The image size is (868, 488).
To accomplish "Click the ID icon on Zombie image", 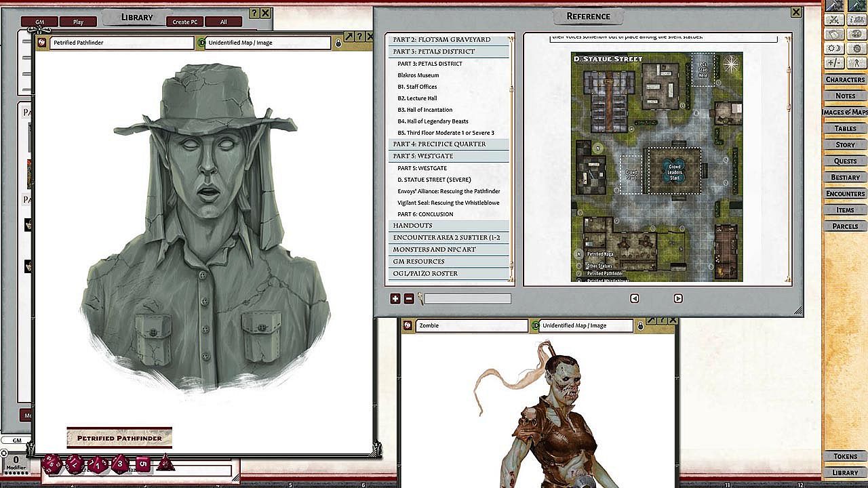I will [x=535, y=325].
